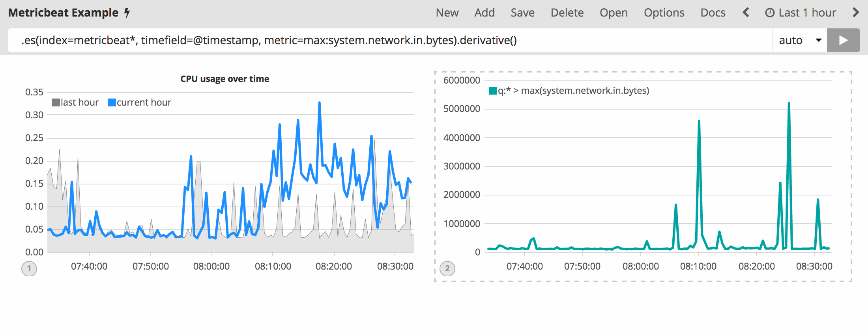Click the clock icon in time picker
The height and width of the screenshot is (335, 868).
(769, 13)
